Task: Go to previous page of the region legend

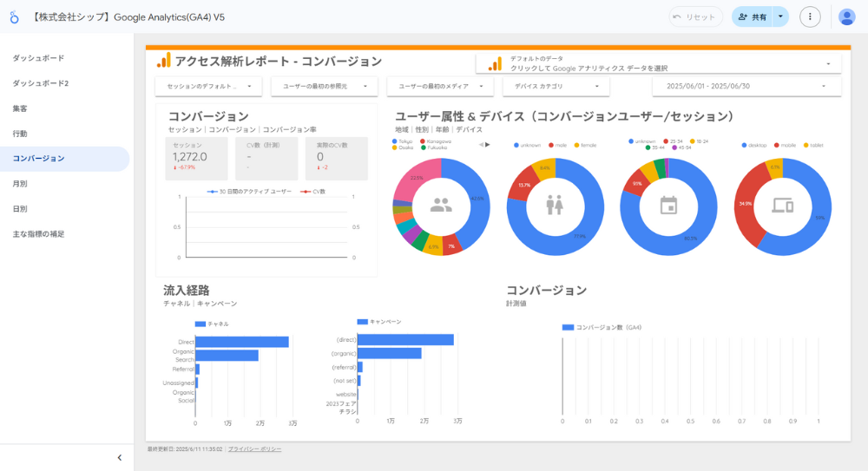Action: 481,145
